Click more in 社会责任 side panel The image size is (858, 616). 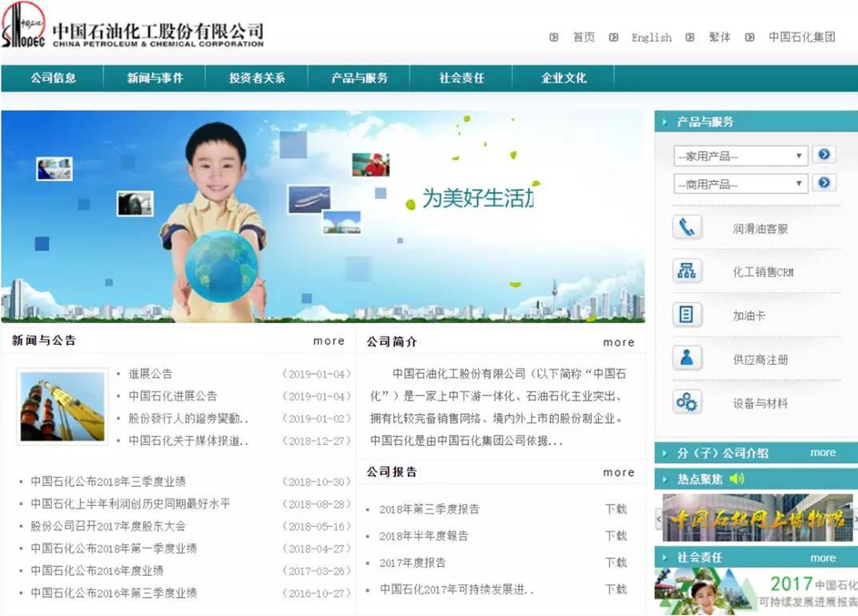pos(823,558)
